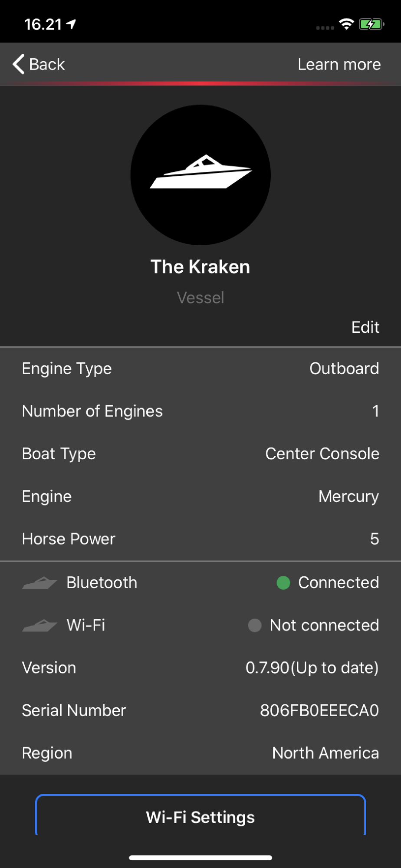The width and height of the screenshot is (401, 868).
Task: Tap the green Bluetooth connected status dot
Action: pos(283,582)
